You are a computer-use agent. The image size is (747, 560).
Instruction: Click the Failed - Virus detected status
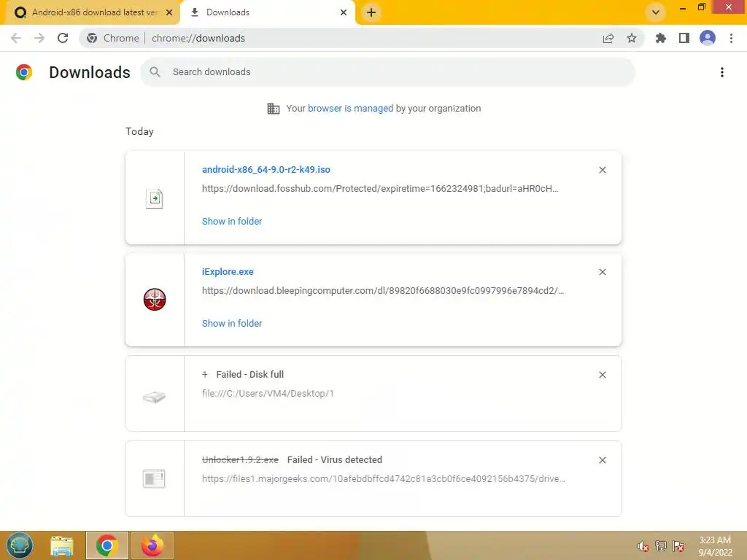(x=334, y=459)
